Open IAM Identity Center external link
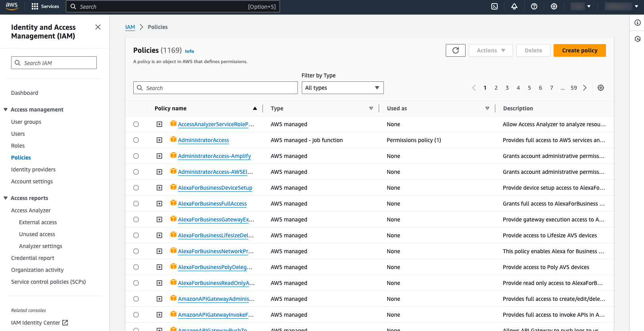644x331 pixels. pos(40,323)
